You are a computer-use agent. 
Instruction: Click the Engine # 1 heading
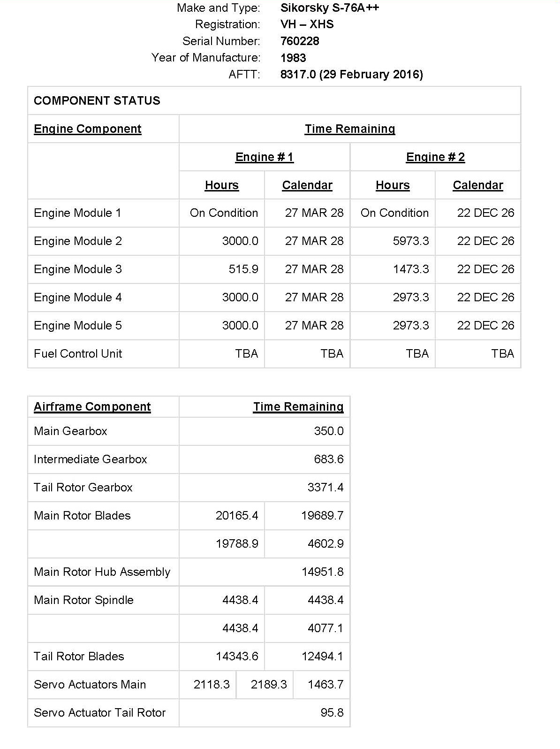click(265, 157)
